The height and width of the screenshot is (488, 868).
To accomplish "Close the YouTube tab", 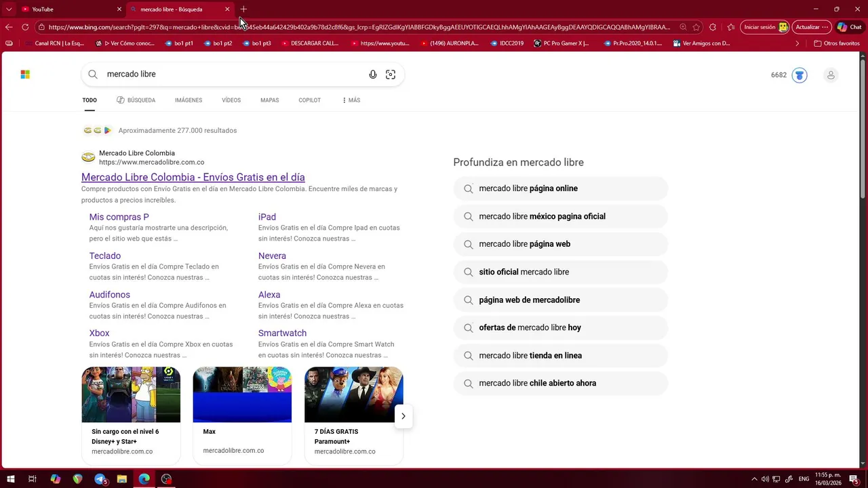I will pos(119,9).
